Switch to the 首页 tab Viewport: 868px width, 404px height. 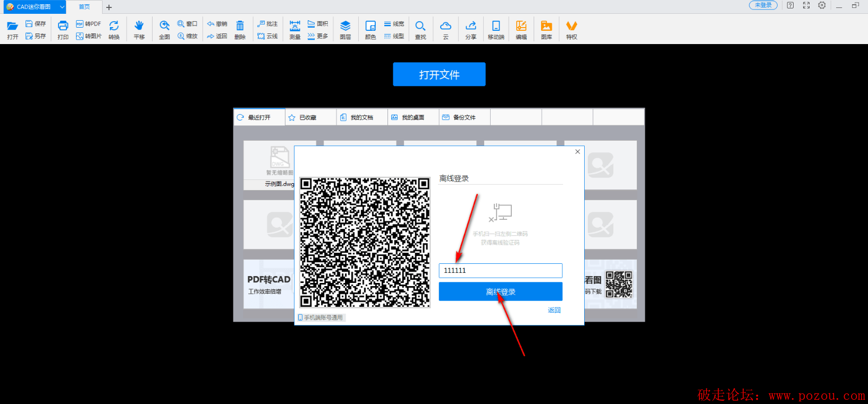(x=84, y=7)
